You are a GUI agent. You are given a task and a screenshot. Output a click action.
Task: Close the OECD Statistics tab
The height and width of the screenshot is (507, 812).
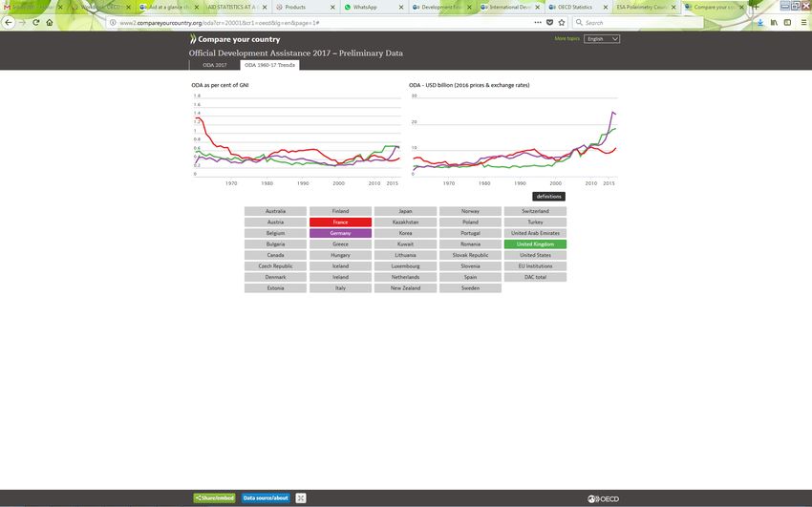coord(606,8)
